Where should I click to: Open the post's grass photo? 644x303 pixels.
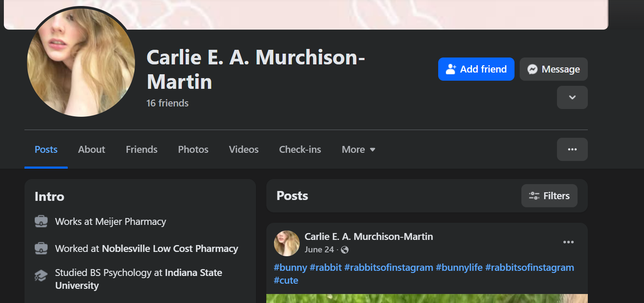coord(427,298)
